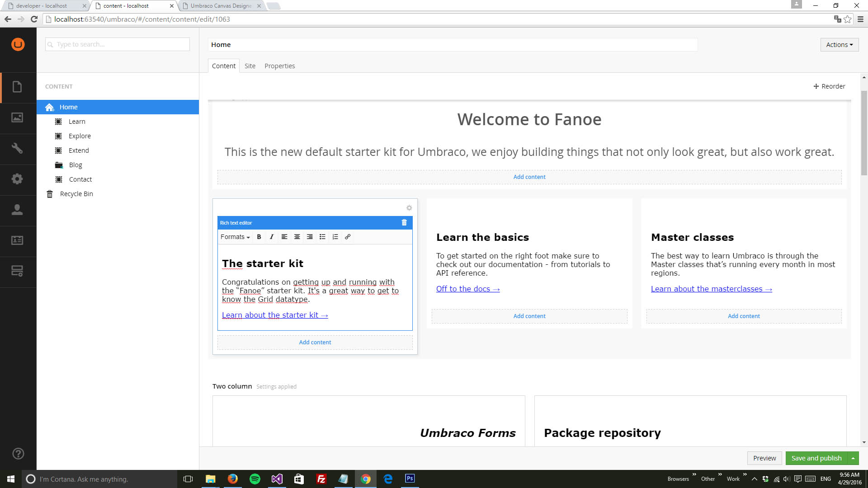
Task: Switch to Umbraco Canvas Designer browser tab
Action: click(222, 6)
